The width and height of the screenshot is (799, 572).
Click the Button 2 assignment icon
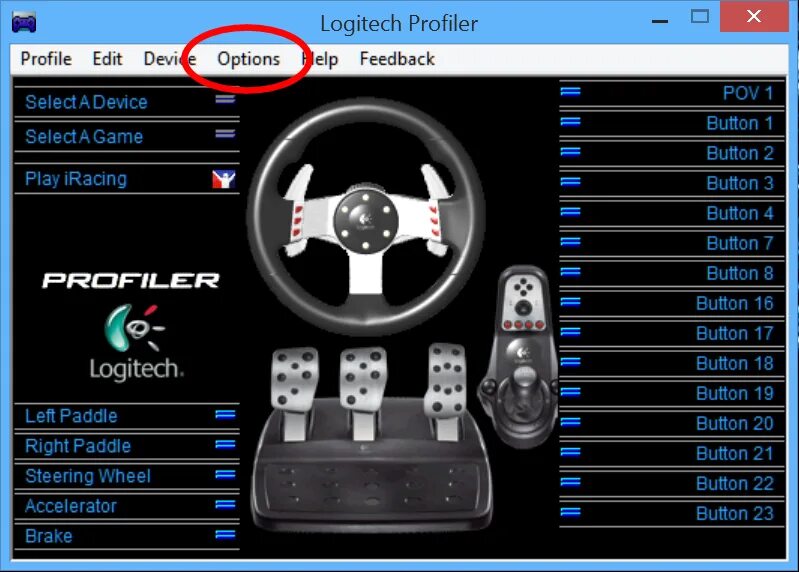(x=571, y=151)
